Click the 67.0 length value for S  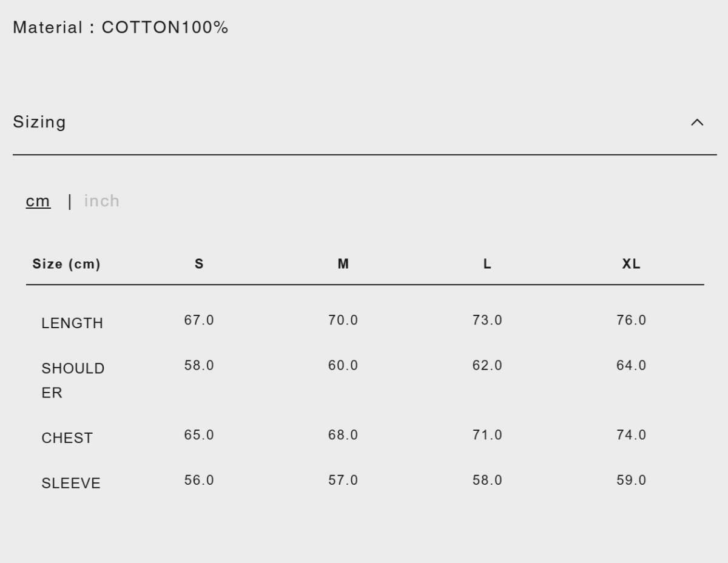tap(199, 320)
